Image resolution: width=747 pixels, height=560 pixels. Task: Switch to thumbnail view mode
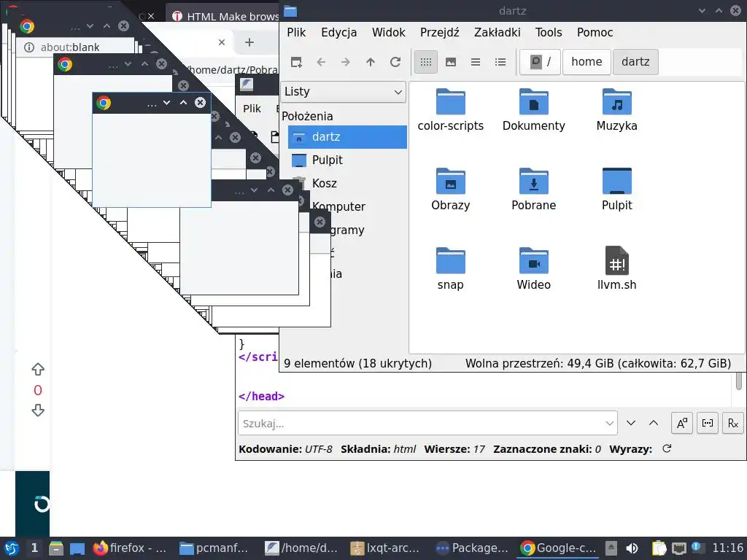click(451, 62)
